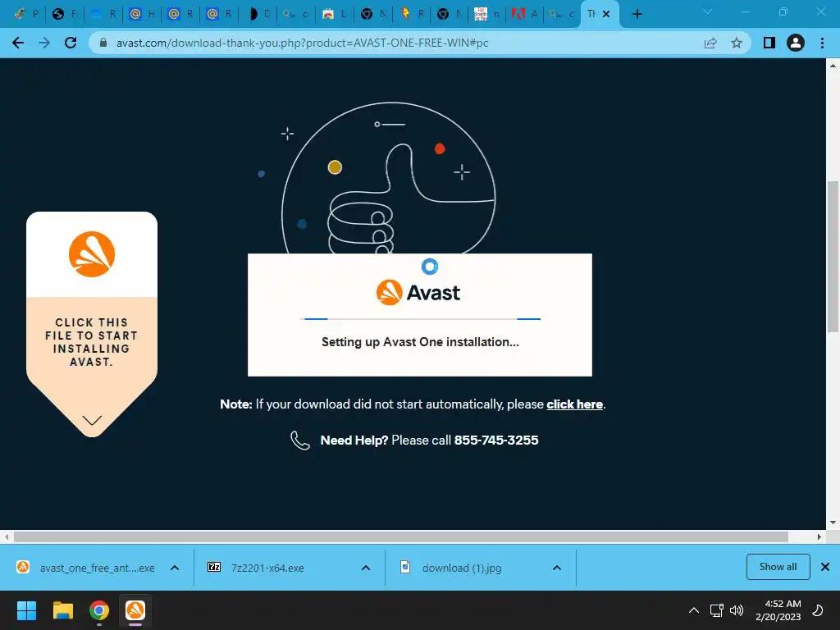Click the Chrome icon in the taskbar
Screen dimensions: 840x630
[x=99, y=610]
